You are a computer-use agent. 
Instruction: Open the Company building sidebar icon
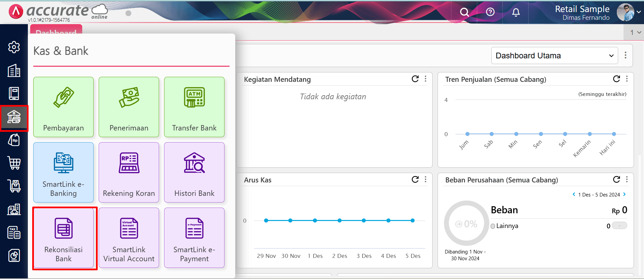pos(14,70)
